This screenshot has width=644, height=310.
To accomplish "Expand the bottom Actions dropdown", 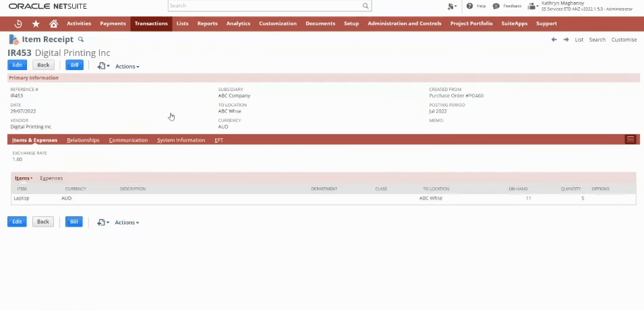I will [x=127, y=222].
